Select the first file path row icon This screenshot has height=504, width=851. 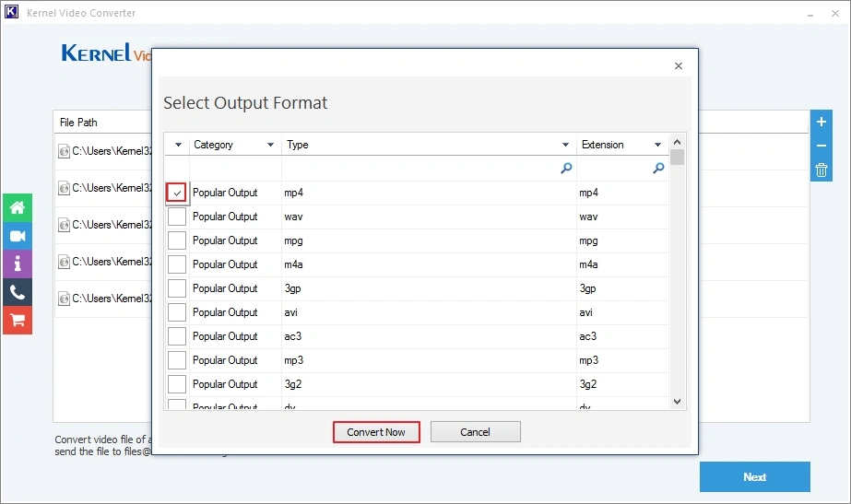point(64,151)
